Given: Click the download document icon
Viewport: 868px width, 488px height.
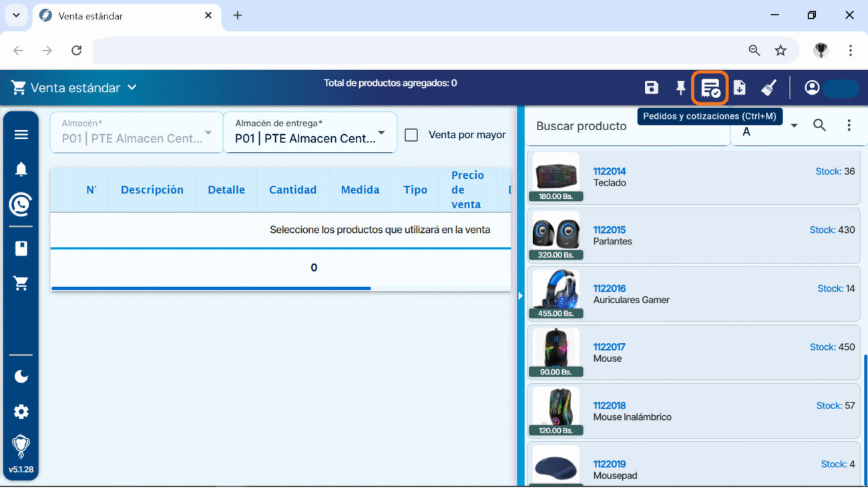Looking at the screenshot, I should [739, 87].
